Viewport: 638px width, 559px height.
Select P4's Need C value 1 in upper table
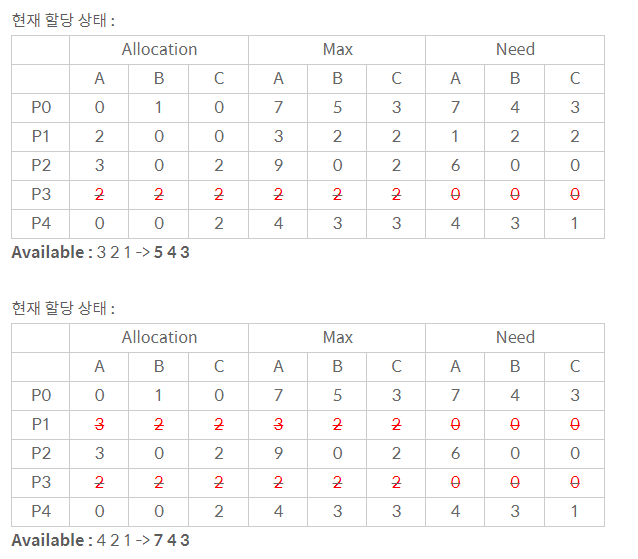coord(575,223)
